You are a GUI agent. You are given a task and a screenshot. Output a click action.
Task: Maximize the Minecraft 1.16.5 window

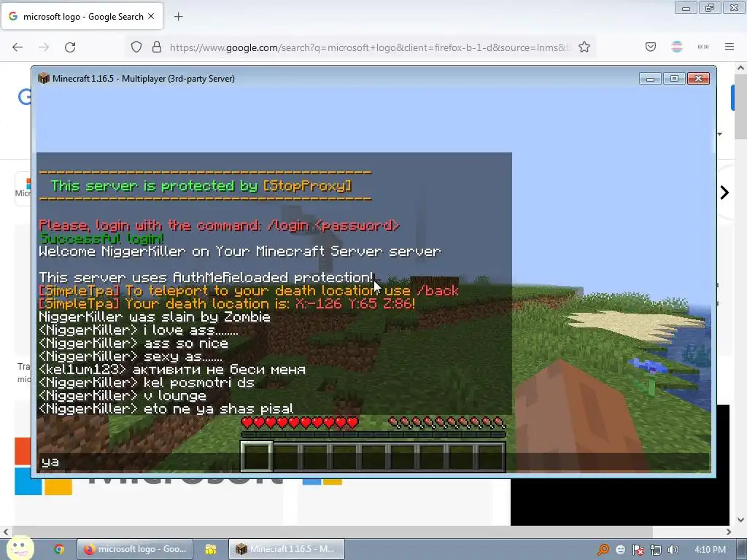pos(674,78)
